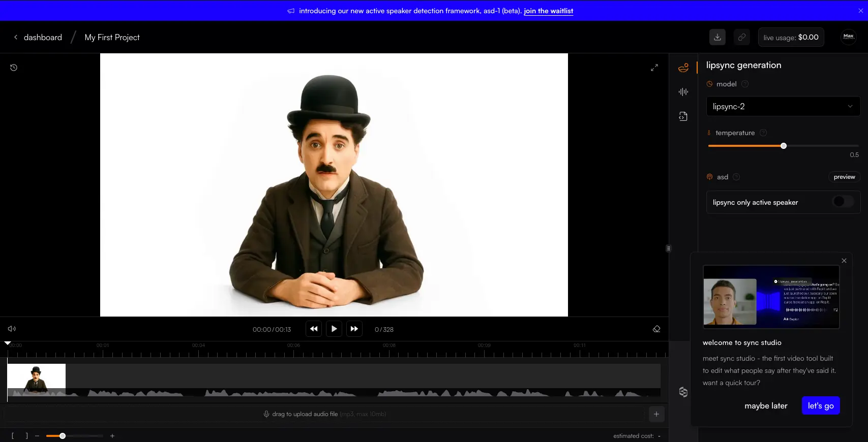Show the asd help tooltip icon
Viewport: 868px width, 442px height.
pos(736,177)
